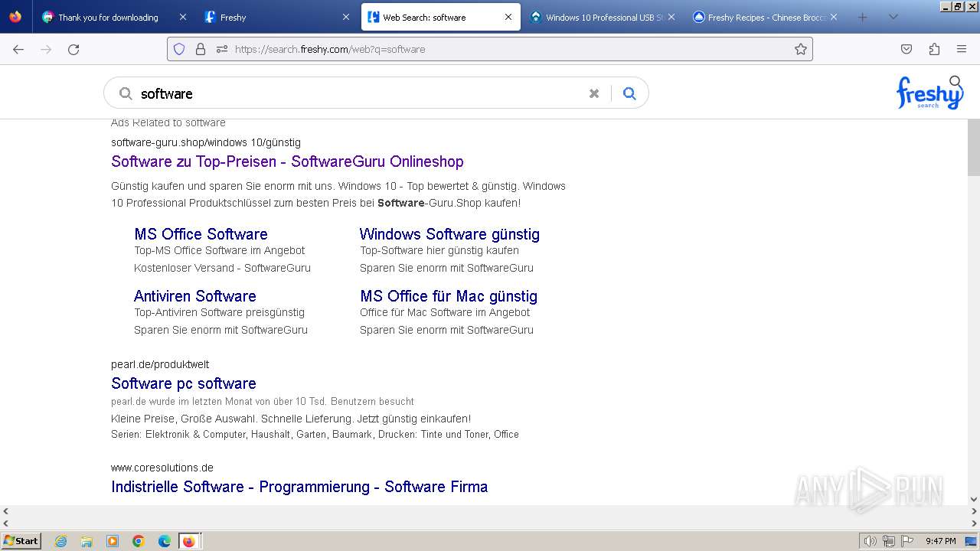Clear the search box text
The width and height of the screenshot is (980, 551).
[x=593, y=93]
